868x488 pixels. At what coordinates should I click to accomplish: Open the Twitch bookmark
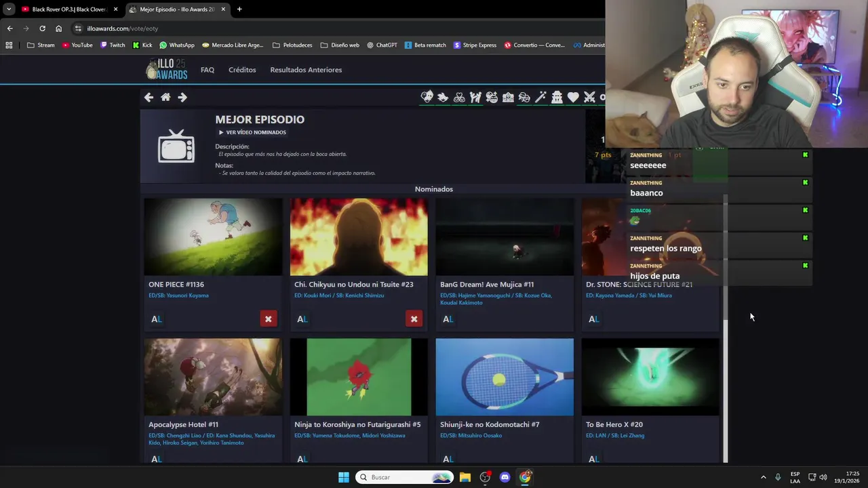113,45
